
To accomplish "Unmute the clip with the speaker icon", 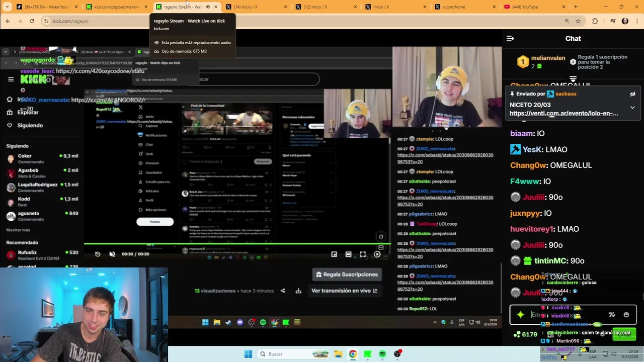I will click(x=112, y=254).
